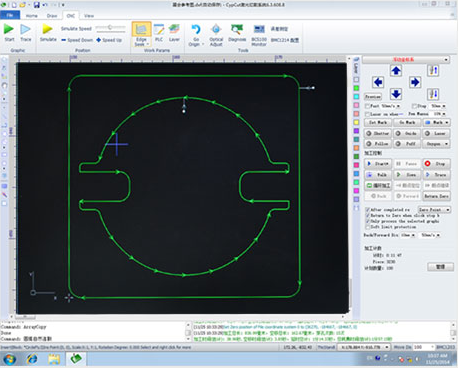458x368 pixels.
Task: Click the raise Z-axis follower icon
Action: (x=433, y=70)
